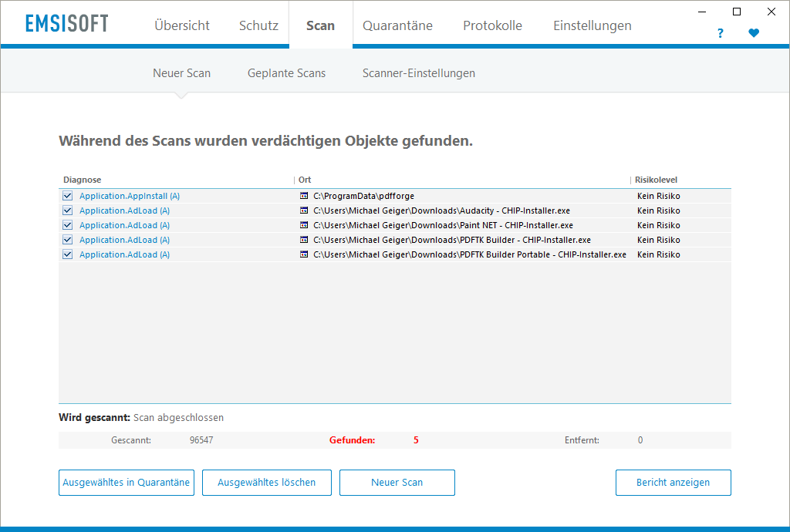Open the Geplante Scans sub-tab
Image resolution: width=790 pixels, height=532 pixels.
click(x=287, y=73)
